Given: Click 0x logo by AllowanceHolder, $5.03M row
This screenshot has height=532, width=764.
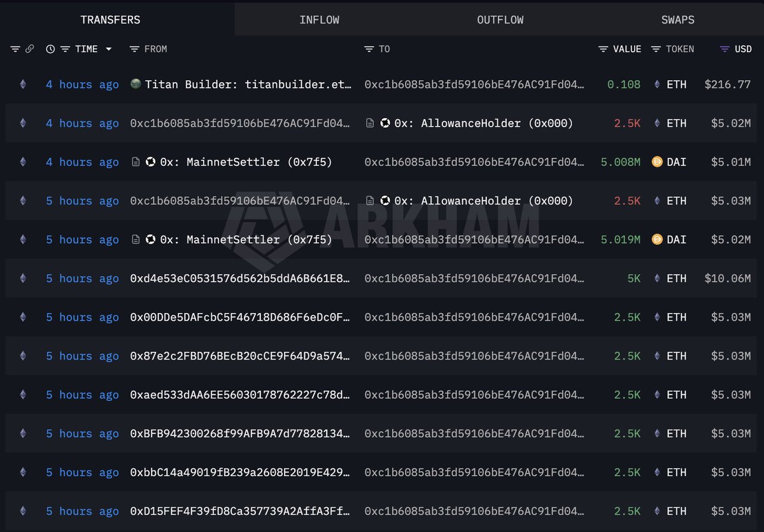Looking at the screenshot, I should pos(385,200).
